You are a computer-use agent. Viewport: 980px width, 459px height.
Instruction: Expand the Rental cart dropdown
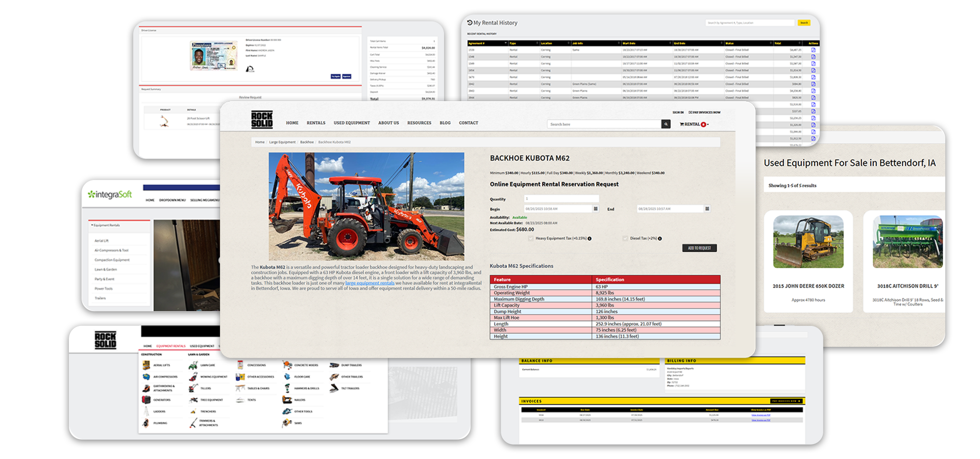click(x=694, y=124)
